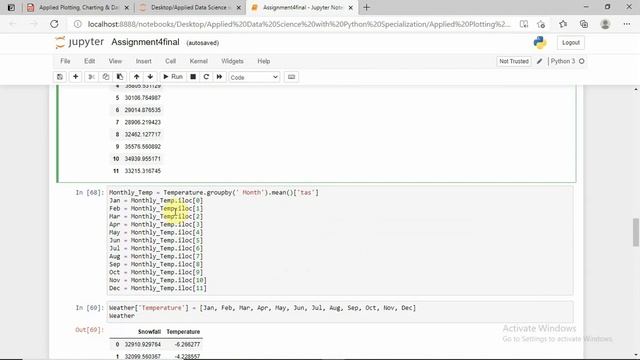Click the Jan = Monthly_Temp.iloc[0] line
The height and width of the screenshot is (360, 640).
(x=156, y=200)
